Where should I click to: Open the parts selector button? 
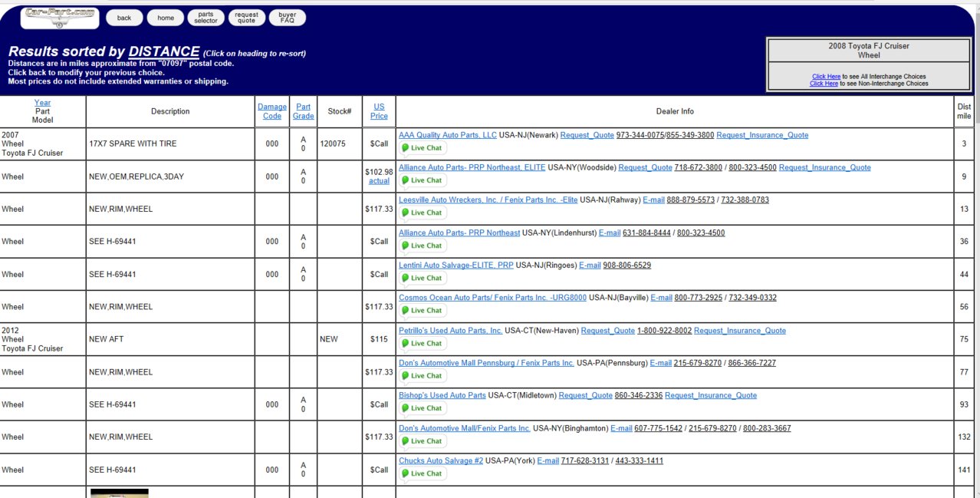(206, 18)
